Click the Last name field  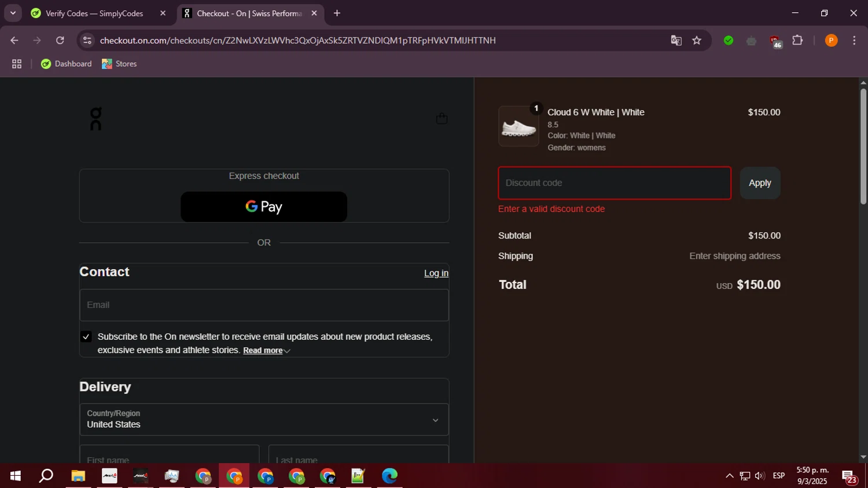(x=358, y=455)
